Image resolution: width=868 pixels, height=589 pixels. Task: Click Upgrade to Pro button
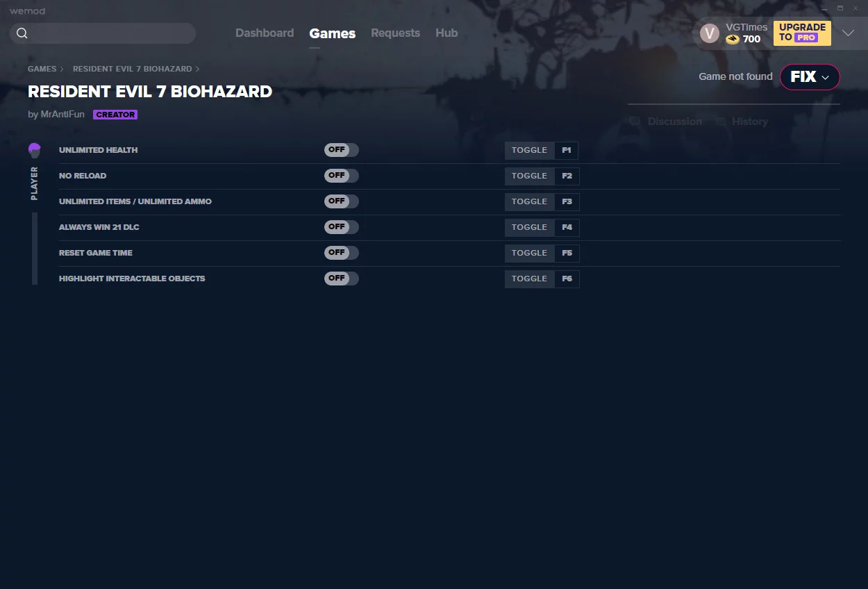pyautogui.click(x=802, y=33)
